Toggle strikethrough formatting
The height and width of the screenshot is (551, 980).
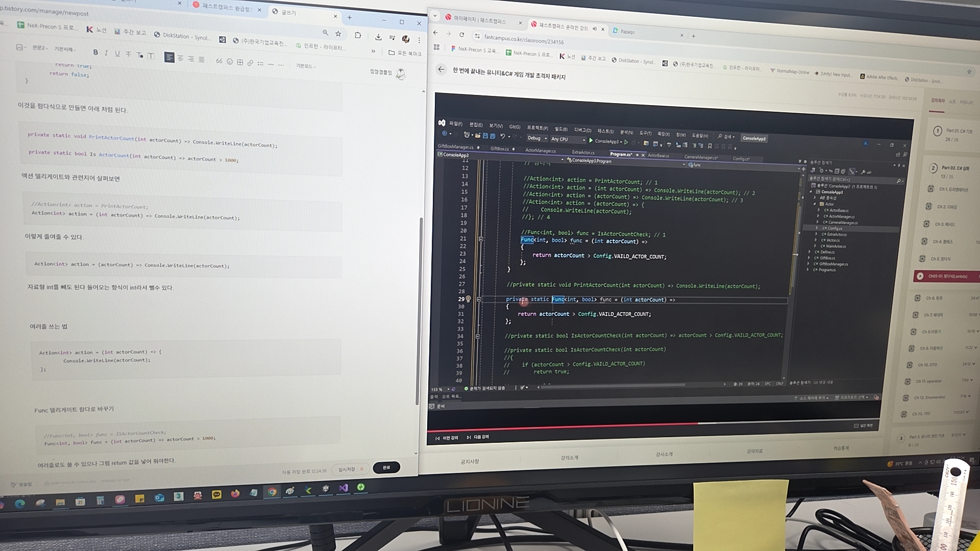(128, 54)
